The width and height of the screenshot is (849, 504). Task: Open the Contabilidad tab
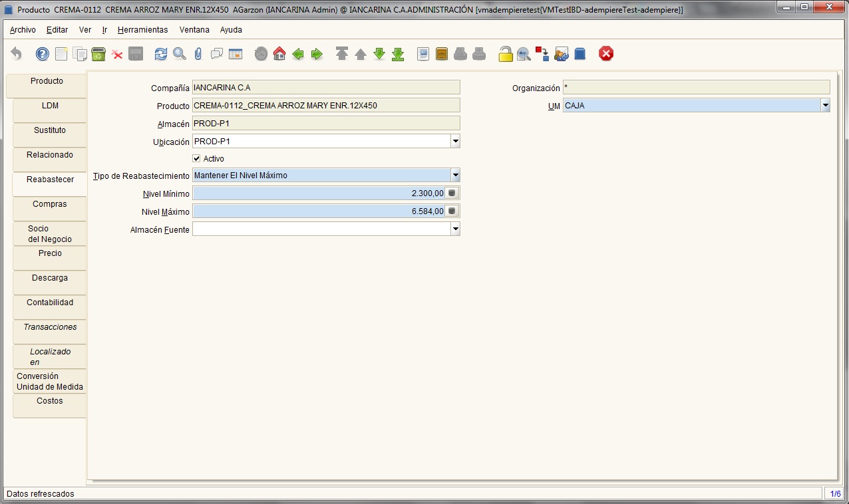coord(50,303)
